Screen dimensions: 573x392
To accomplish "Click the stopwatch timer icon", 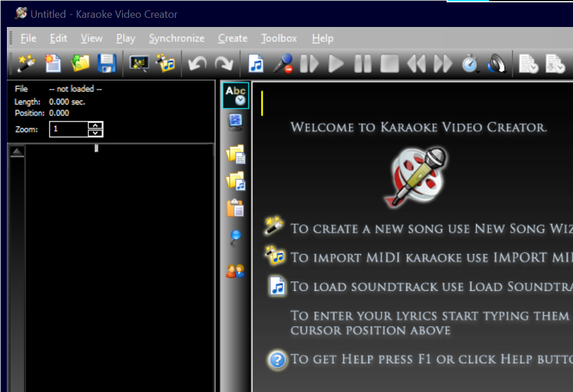I will click(470, 64).
